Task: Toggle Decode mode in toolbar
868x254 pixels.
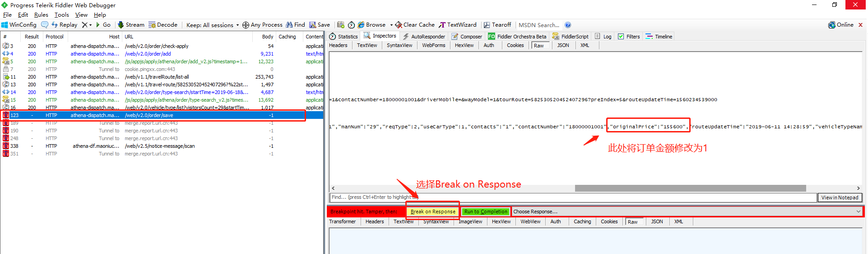Action: tap(163, 25)
